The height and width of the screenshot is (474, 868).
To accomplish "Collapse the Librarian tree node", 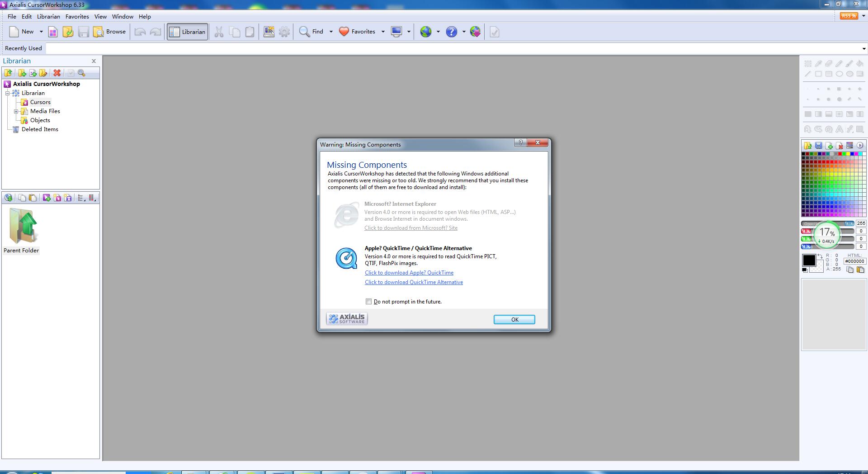I will pyautogui.click(x=8, y=93).
